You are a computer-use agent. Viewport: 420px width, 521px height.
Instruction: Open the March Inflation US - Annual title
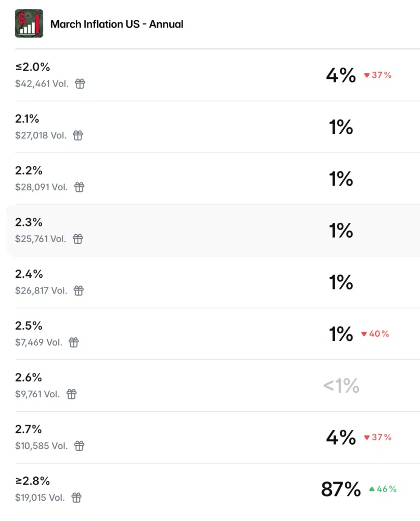(x=116, y=24)
